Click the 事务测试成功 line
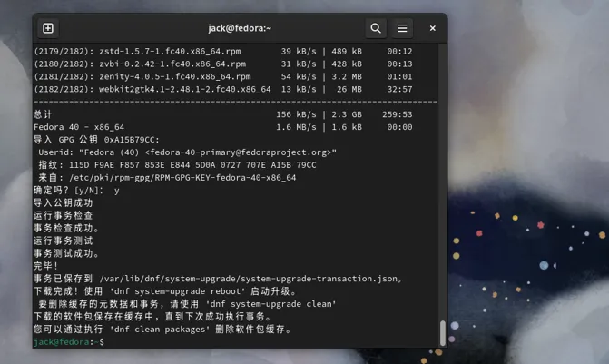The width and height of the screenshot is (609, 364). (x=67, y=253)
